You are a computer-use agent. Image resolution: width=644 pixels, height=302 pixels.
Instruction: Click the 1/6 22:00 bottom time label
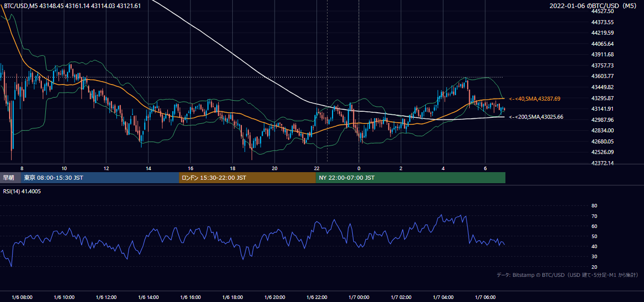tap(316, 297)
